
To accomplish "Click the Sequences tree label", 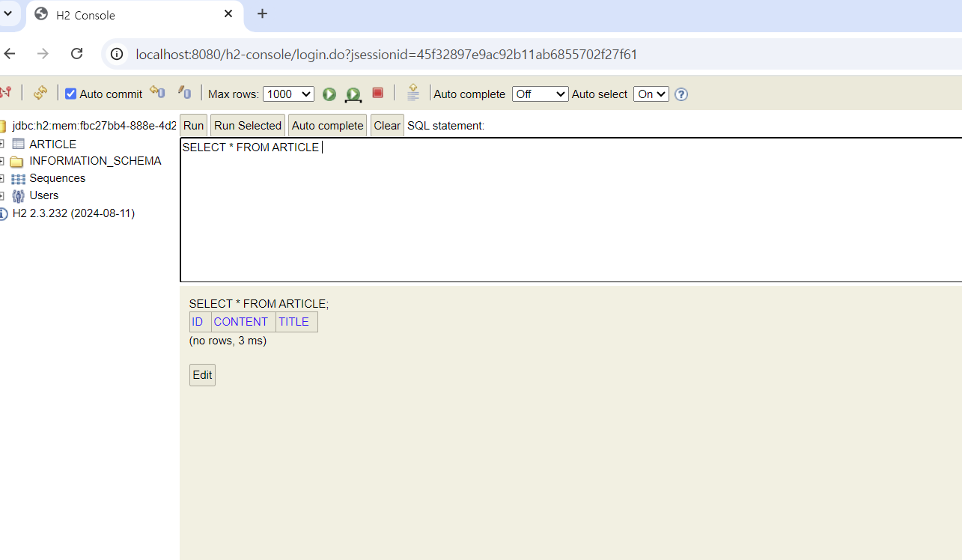I will click(x=58, y=178).
